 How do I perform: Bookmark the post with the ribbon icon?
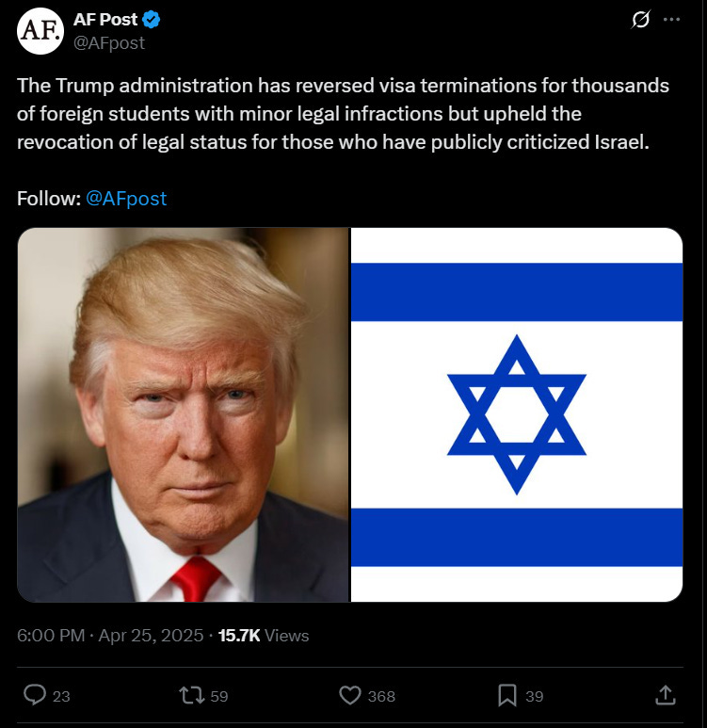pyautogui.click(x=506, y=695)
